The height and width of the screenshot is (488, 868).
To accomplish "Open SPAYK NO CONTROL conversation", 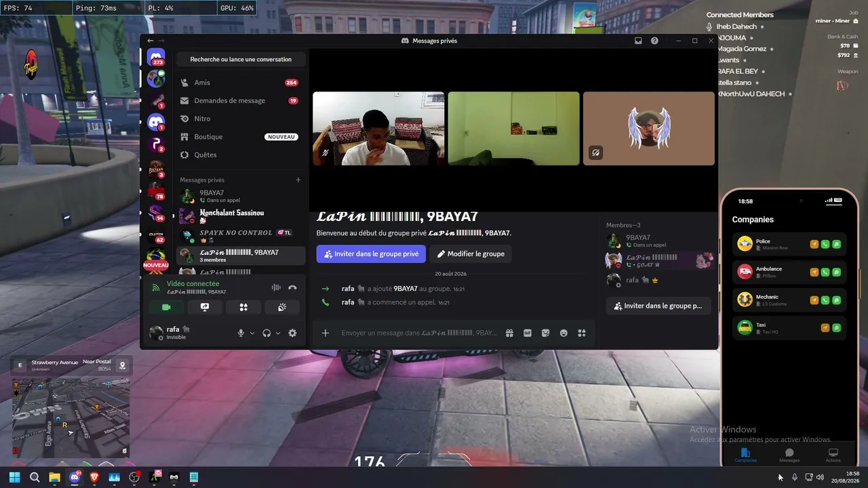I will pos(239,236).
